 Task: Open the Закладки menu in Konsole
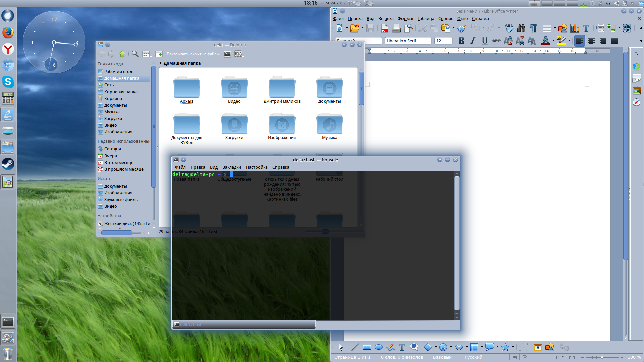coord(231,167)
